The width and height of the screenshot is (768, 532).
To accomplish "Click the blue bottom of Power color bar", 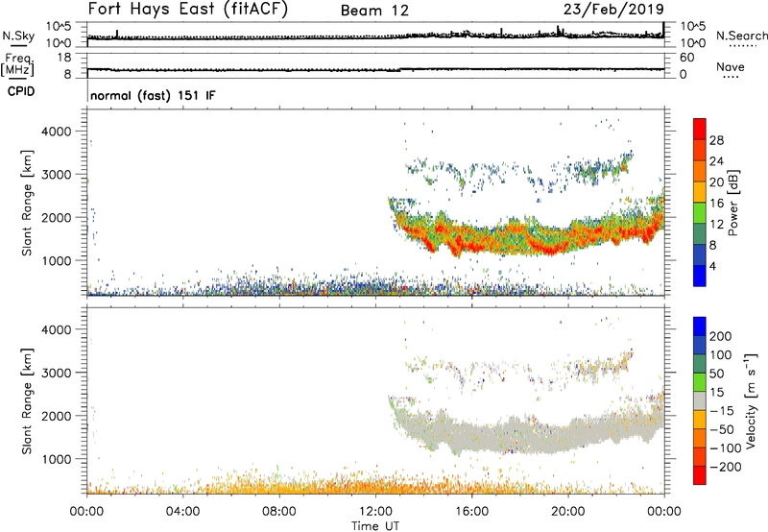I will tap(700, 276).
